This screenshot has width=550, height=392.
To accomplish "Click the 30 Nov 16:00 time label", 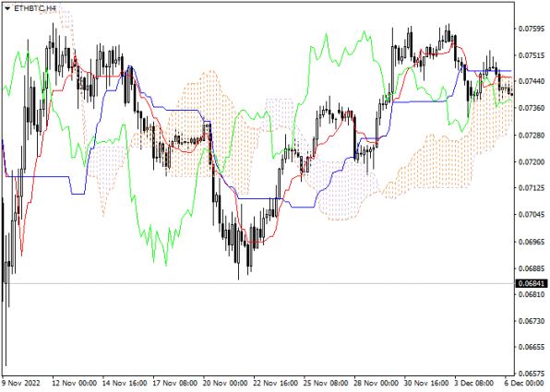I will pyautogui.click(x=426, y=383).
